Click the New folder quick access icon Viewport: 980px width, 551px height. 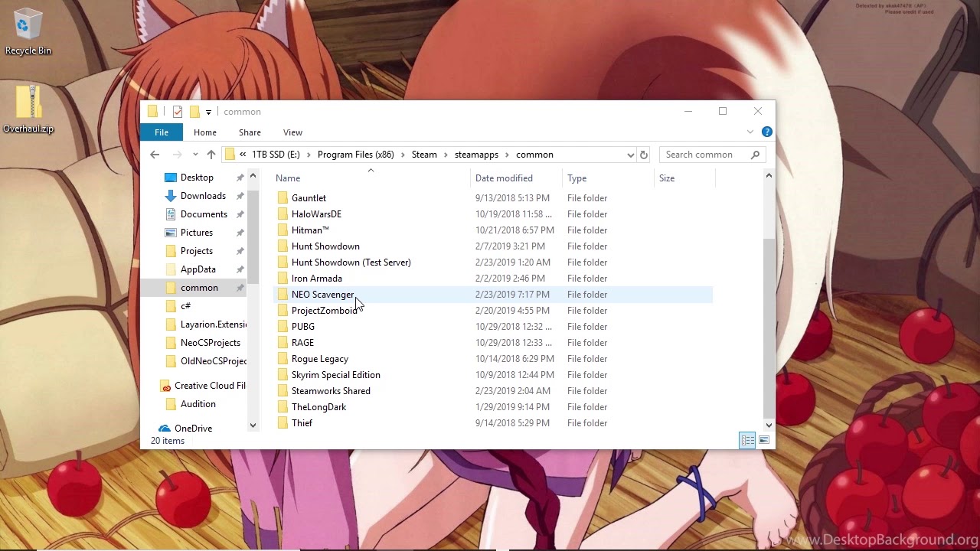[x=194, y=112]
